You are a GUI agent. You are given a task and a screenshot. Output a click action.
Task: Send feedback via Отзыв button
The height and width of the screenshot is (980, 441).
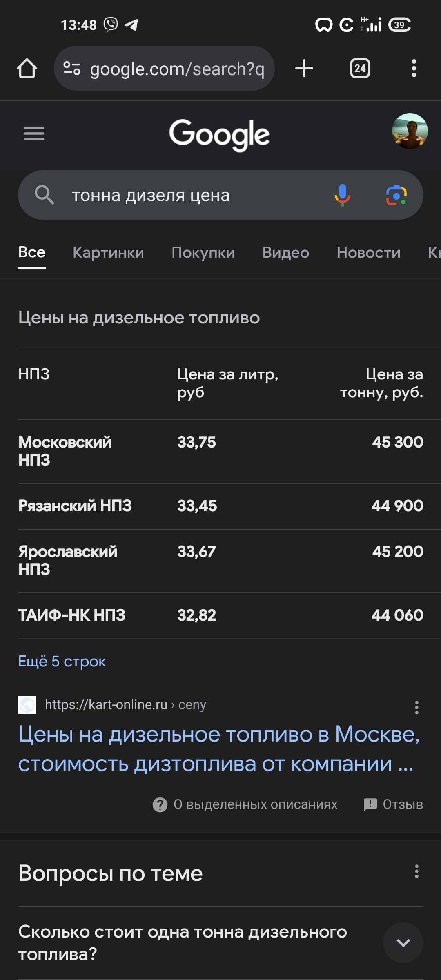click(393, 804)
